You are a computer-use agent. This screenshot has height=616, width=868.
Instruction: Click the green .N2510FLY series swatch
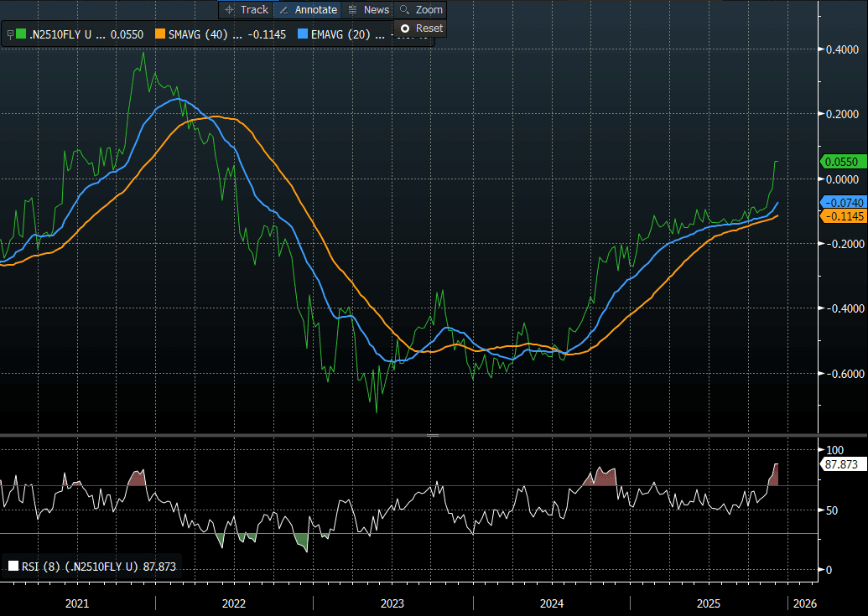[22, 34]
